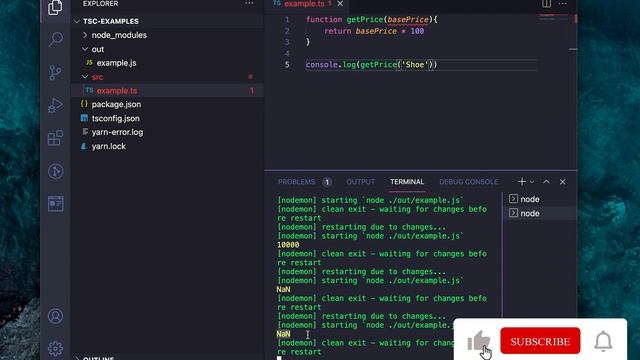Click the notification bell icon
The image size is (640, 360).
point(603,341)
